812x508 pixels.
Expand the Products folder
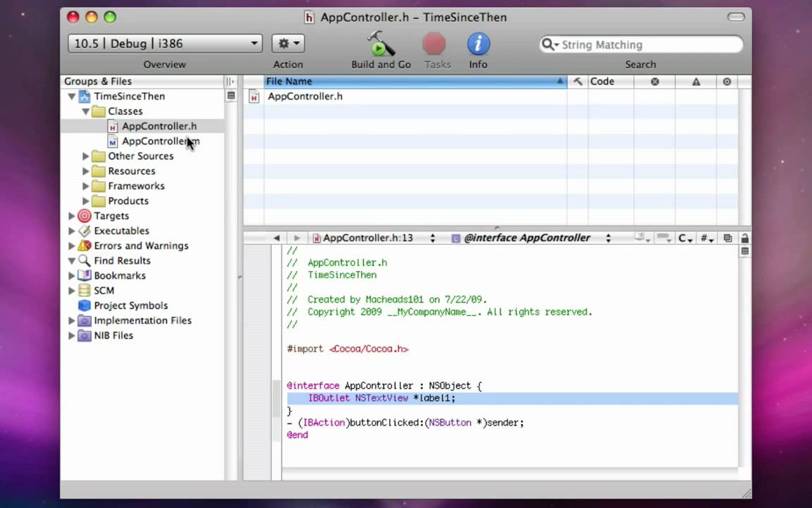[85, 201]
